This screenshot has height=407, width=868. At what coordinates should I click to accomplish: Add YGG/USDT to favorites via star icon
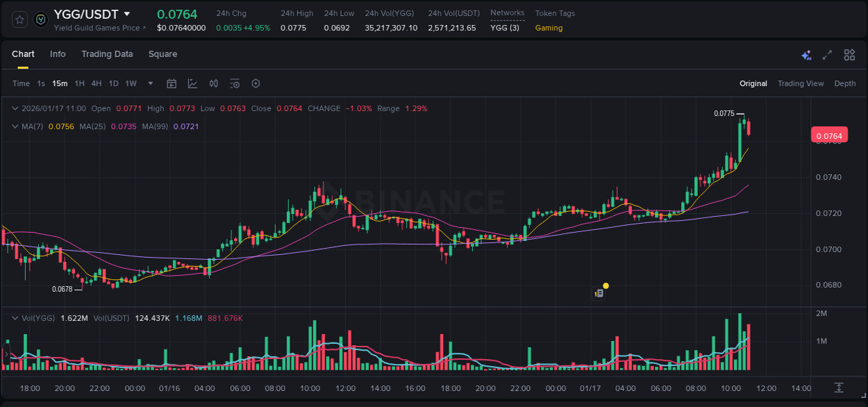pos(19,19)
